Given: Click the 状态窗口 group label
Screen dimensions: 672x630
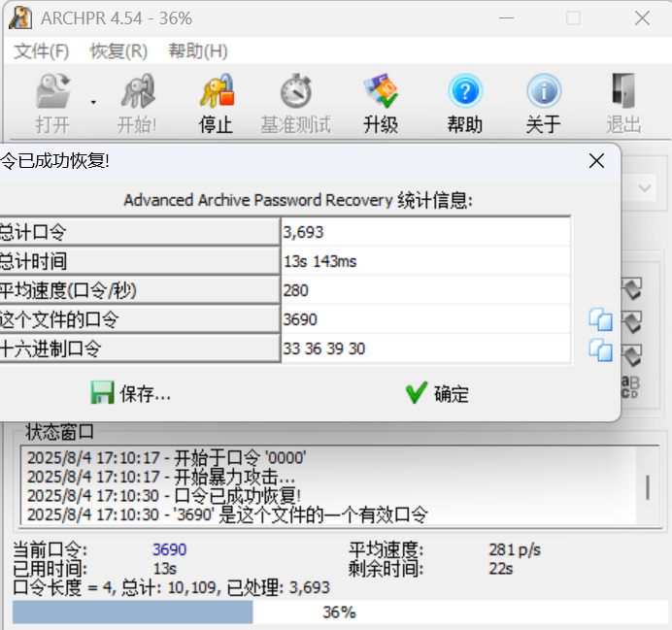Looking at the screenshot, I should pyautogui.click(x=60, y=432).
